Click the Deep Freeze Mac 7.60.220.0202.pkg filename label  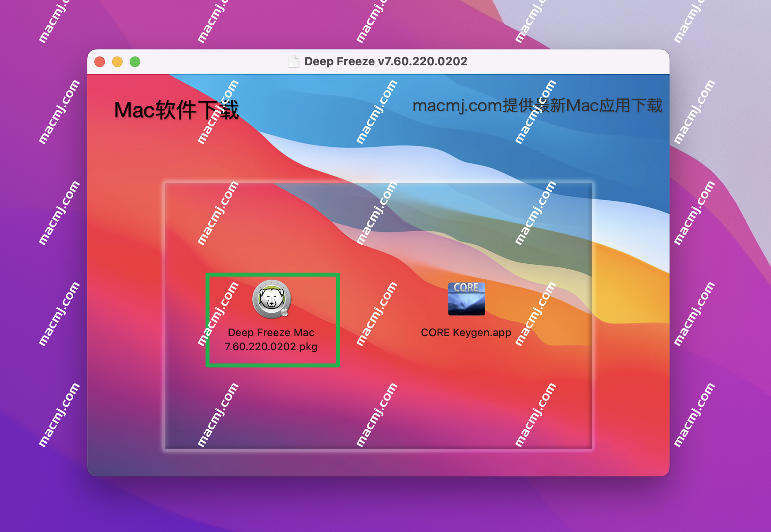click(x=271, y=339)
